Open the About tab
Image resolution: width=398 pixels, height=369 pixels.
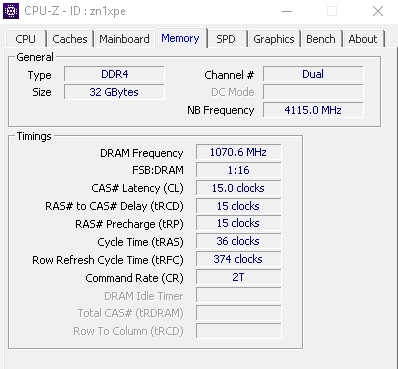363,39
